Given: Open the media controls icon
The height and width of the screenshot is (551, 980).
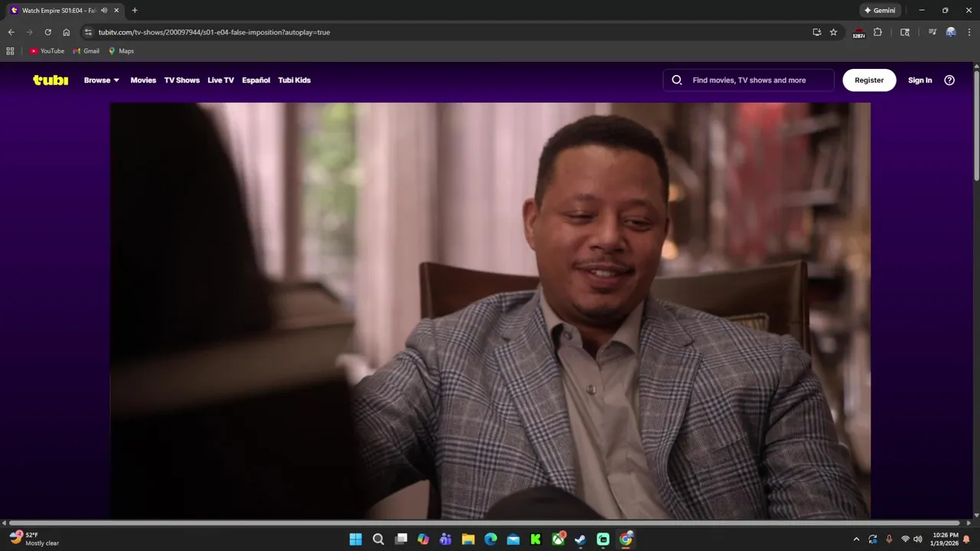Looking at the screenshot, I should click(x=932, y=32).
